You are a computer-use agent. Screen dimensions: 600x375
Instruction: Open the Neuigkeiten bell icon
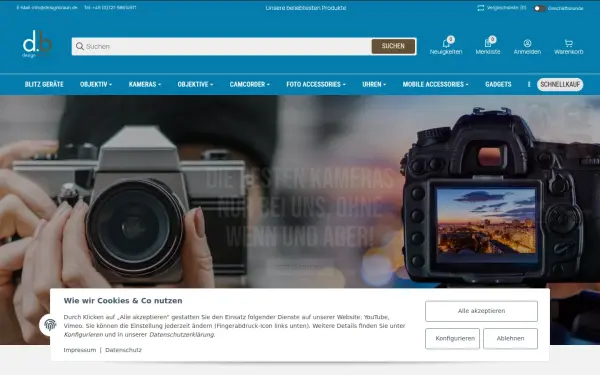(446, 44)
